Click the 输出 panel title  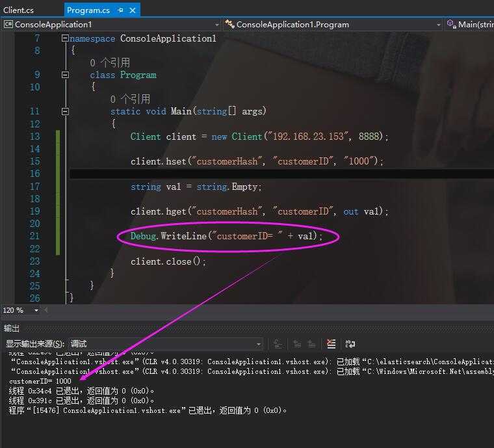(x=11, y=328)
